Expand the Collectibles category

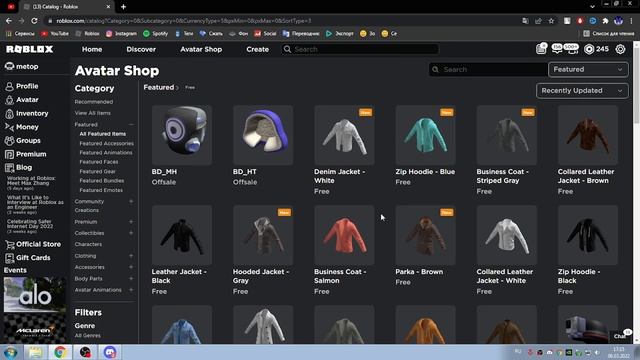pyautogui.click(x=131, y=233)
